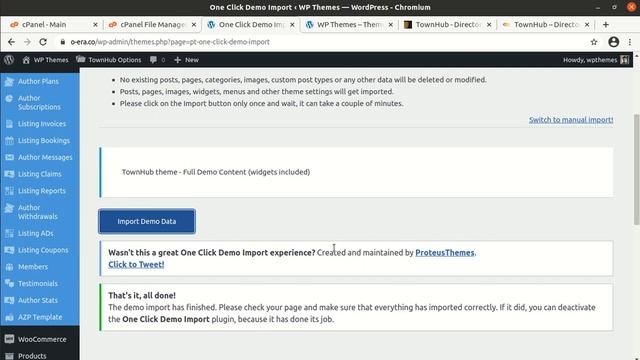Click the AZP Template icon
This screenshot has width=640, height=360.
[9, 317]
